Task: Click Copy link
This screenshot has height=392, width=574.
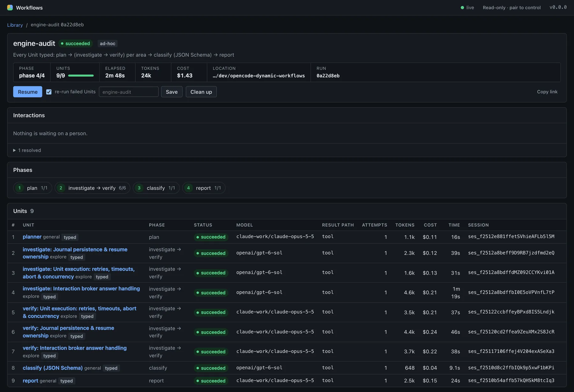Action: pyautogui.click(x=547, y=92)
